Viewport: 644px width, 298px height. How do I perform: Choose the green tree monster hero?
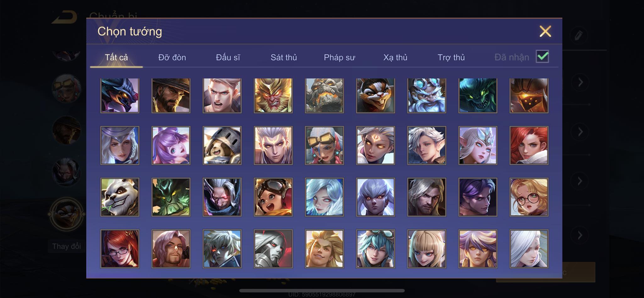pyautogui.click(x=171, y=197)
